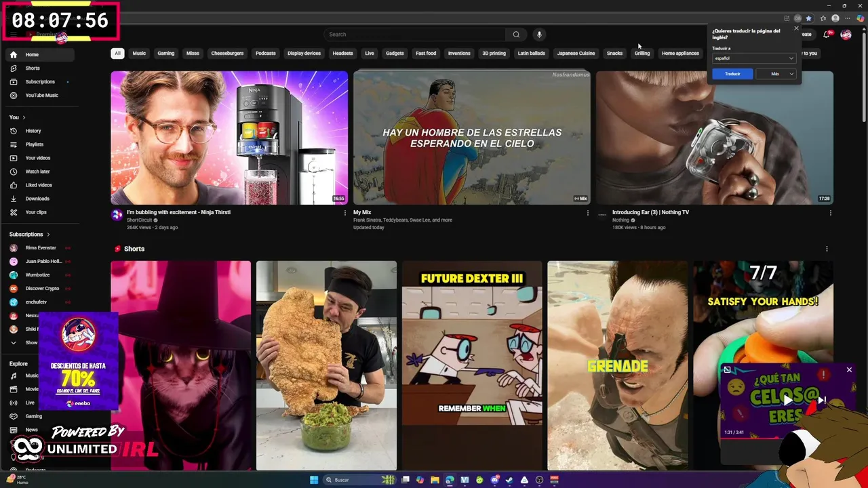Go to Home in sidebar
The width and height of the screenshot is (868, 488).
pyautogui.click(x=40, y=55)
